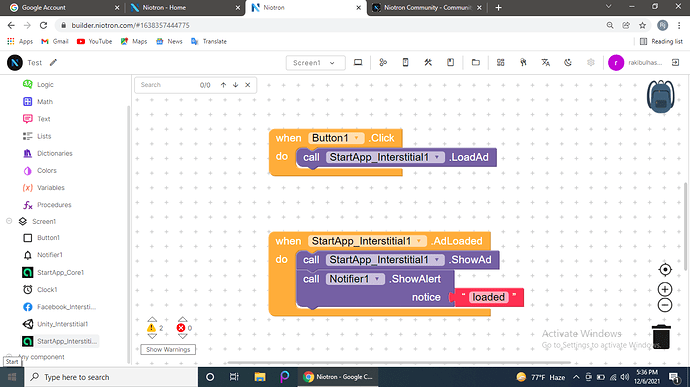The image size is (690, 387).
Task: Open the Screen1 dropdown
Action: (315, 63)
